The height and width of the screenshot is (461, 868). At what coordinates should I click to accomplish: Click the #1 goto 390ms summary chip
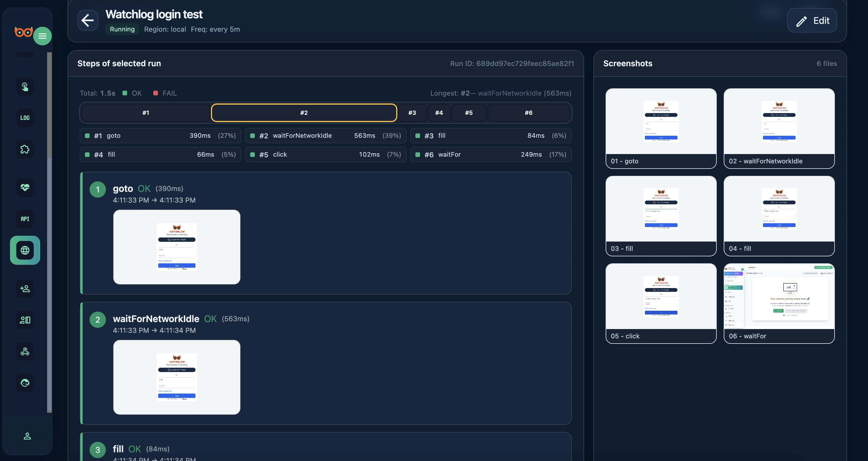pyautogui.click(x=160, y=136)
